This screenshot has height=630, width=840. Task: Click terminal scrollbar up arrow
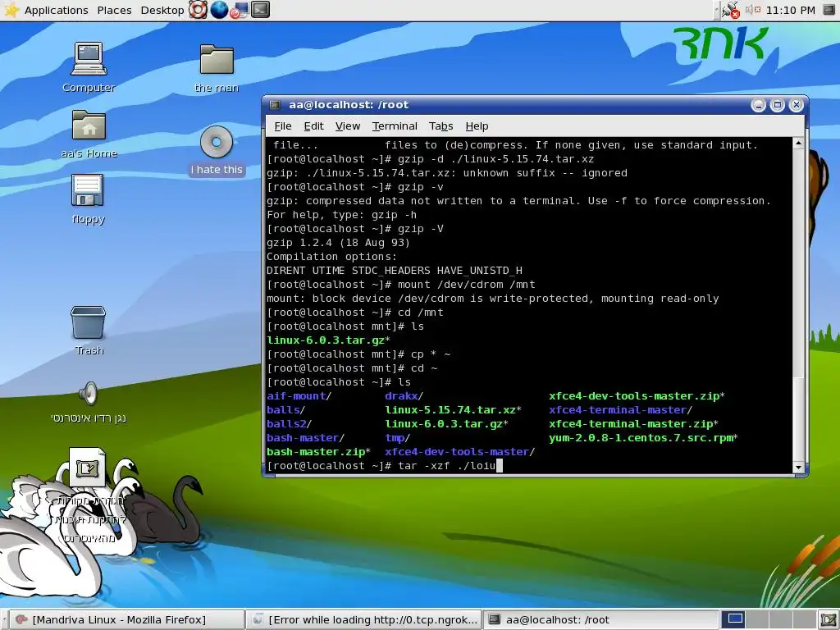pos(798,143)
